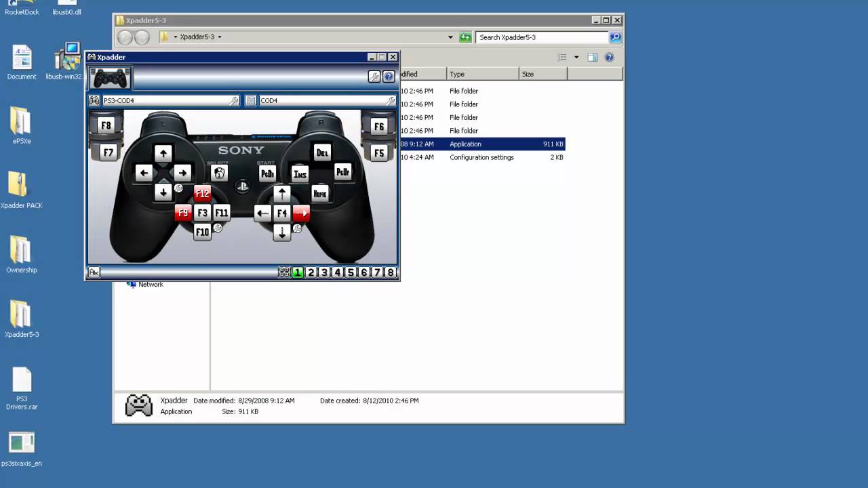The width and height of the screenshot is (868, 488).
Task: Click the D-pad left arrow assignment
Action: pos(144,173)
